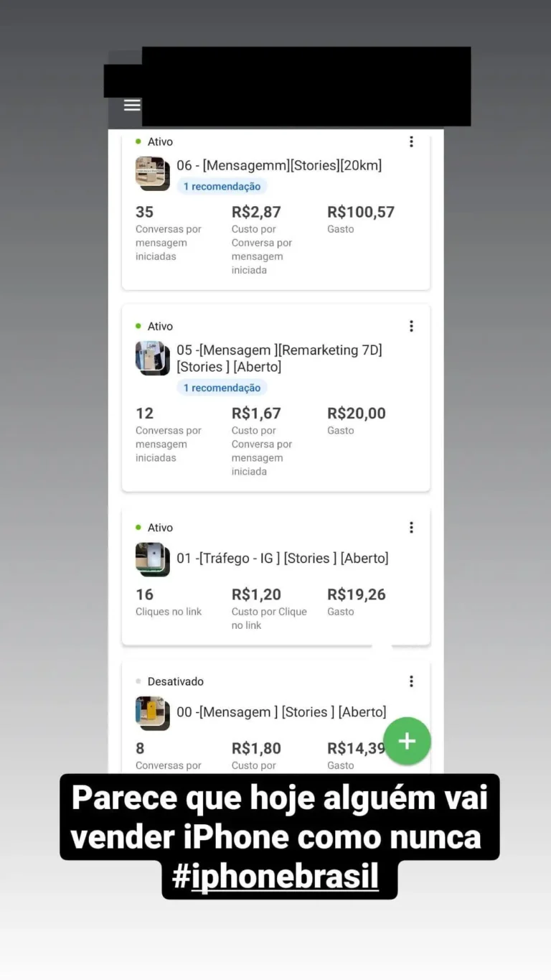This screenshot has width=551, height=980.
Task: Open three-dot menu for Tráfego IG campaign
Action: (411, 528)
